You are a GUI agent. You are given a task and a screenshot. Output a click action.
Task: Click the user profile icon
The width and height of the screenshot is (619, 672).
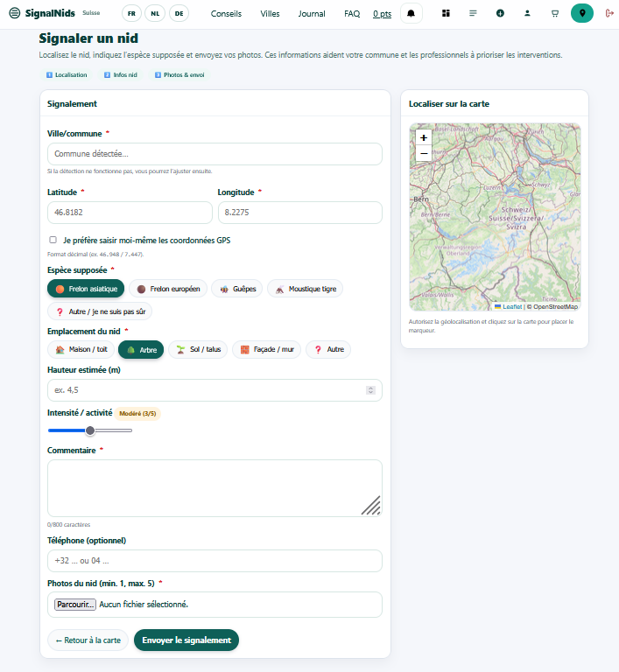pyautogui.click(x=527, y=14)
